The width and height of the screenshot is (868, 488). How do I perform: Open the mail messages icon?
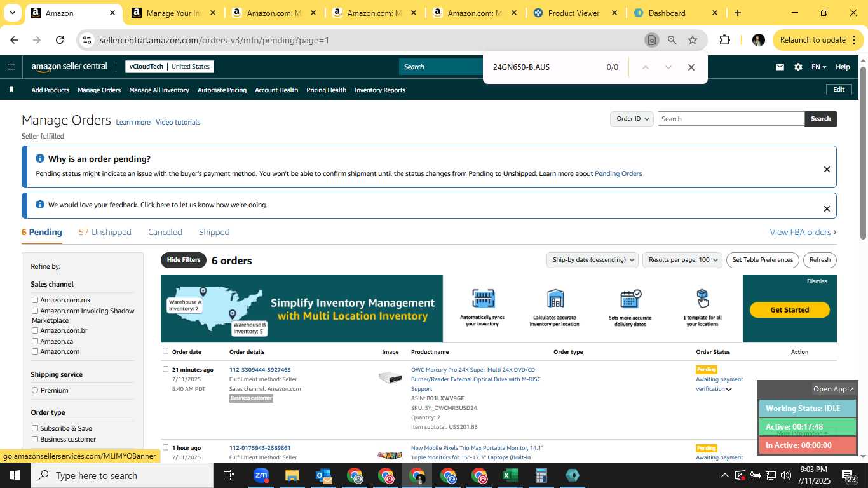(x=780, y=67)
